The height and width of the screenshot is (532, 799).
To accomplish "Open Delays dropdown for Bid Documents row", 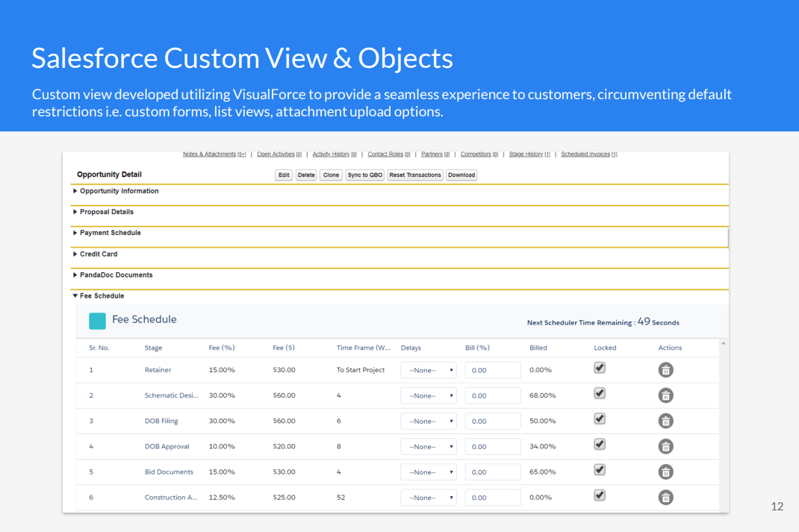I will point(429,472).
